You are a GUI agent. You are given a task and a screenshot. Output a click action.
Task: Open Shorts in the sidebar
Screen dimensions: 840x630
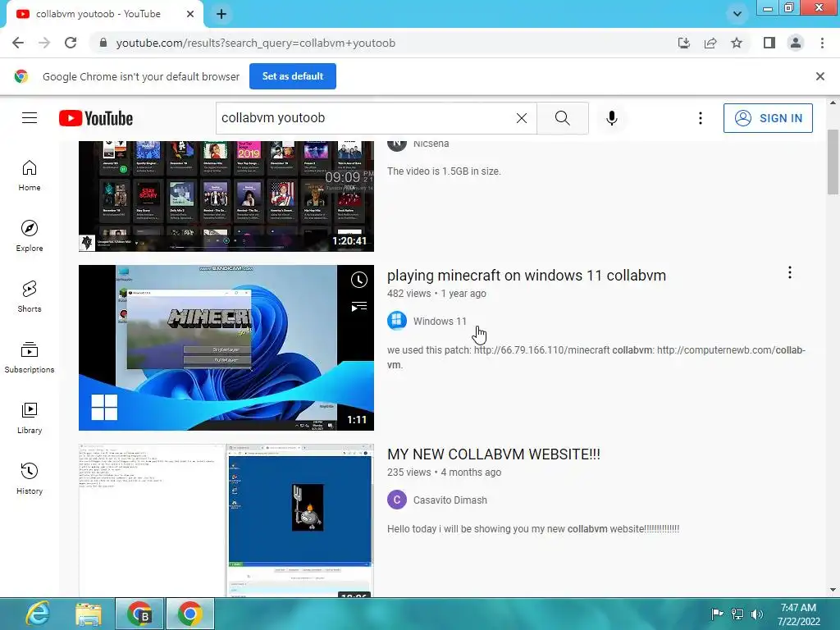tap(30, 297)
